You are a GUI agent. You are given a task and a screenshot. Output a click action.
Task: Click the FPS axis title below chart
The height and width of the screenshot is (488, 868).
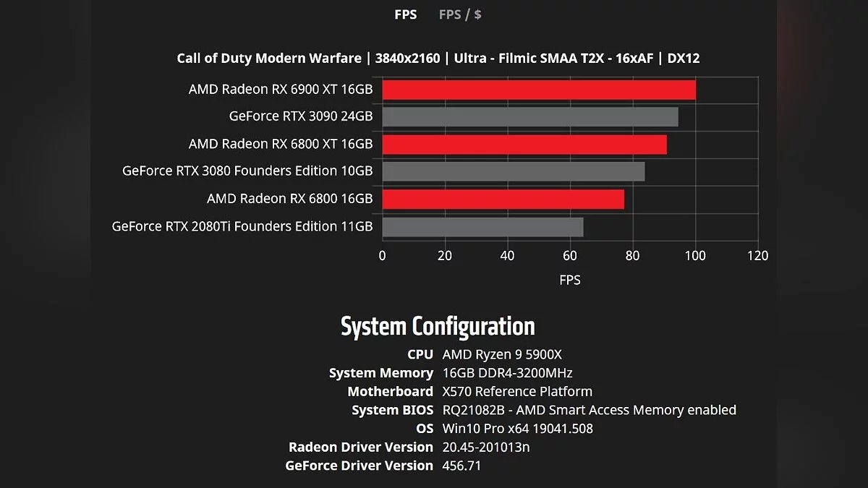click(x=570, y=280)
